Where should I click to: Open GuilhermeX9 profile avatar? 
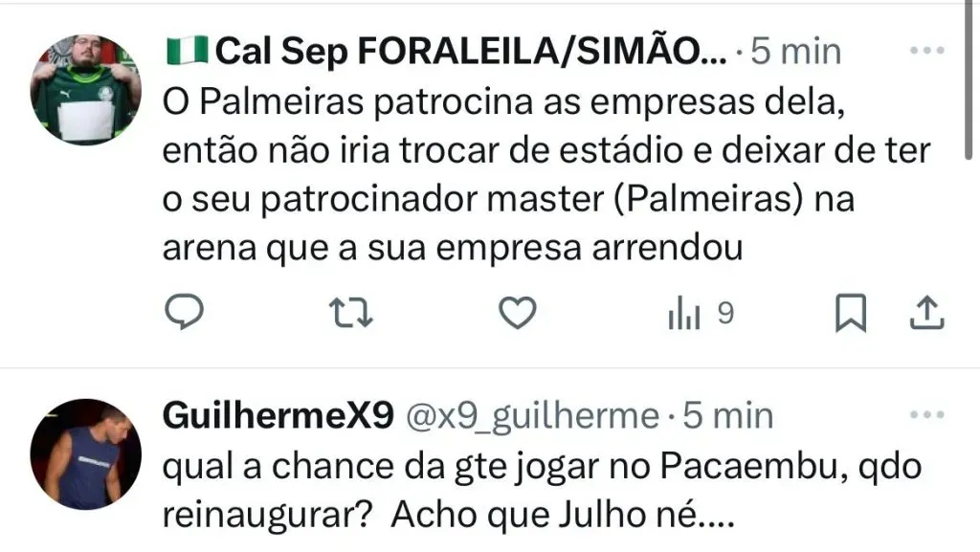point(85,454)
